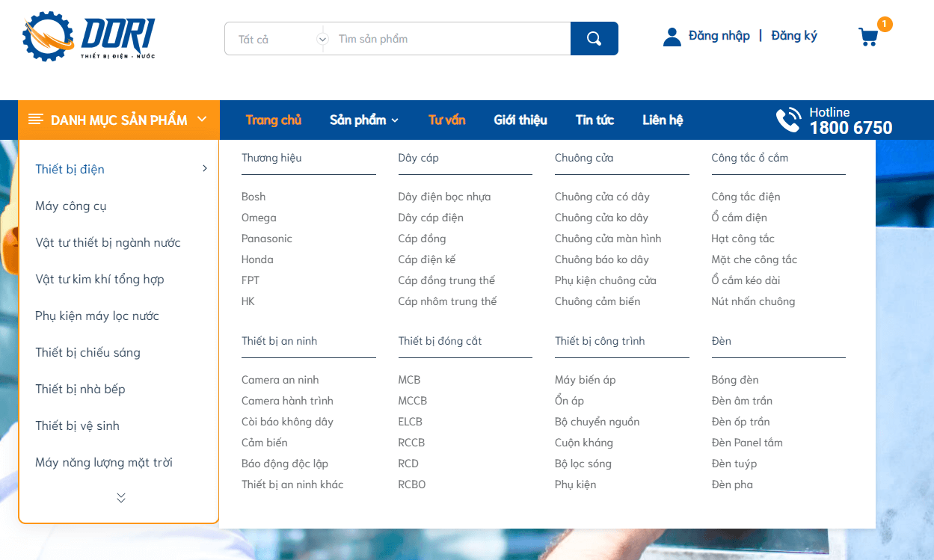Select Thiết bị chiếu sáng category
The width and height of the screenshot is (934, 560).
(87, 352)
